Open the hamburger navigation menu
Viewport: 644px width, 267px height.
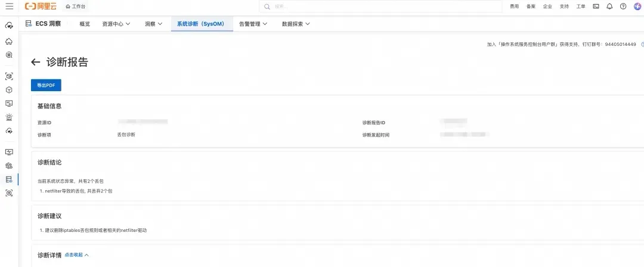(x=9, y=6)
